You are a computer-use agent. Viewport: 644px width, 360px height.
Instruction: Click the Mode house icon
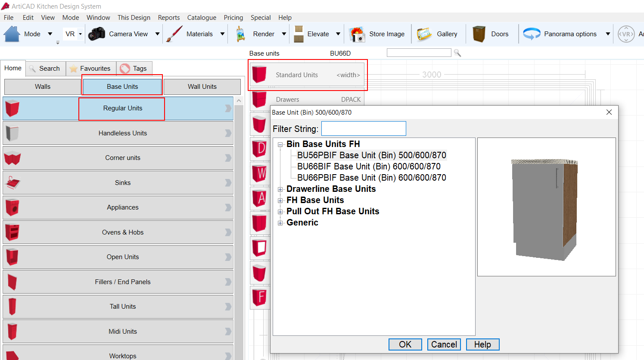(x=12, y=34)
